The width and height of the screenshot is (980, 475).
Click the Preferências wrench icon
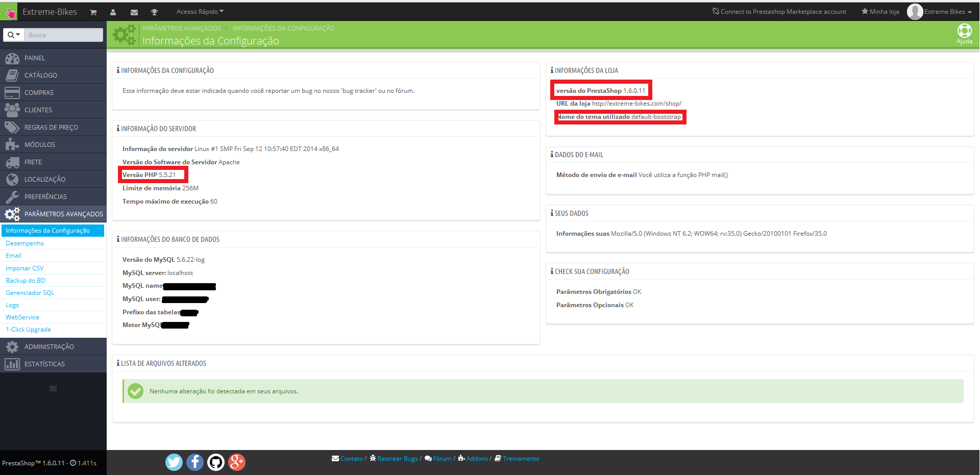tap(12, 197)
